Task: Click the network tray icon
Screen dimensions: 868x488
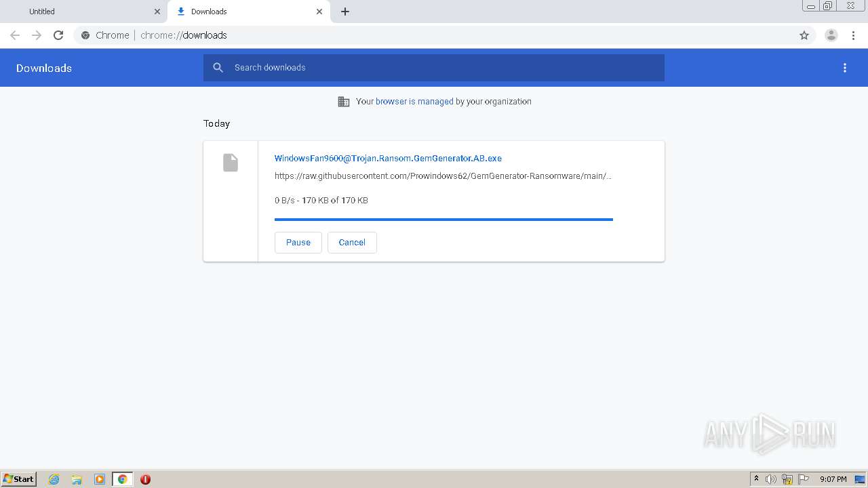Action: point(787,479)
